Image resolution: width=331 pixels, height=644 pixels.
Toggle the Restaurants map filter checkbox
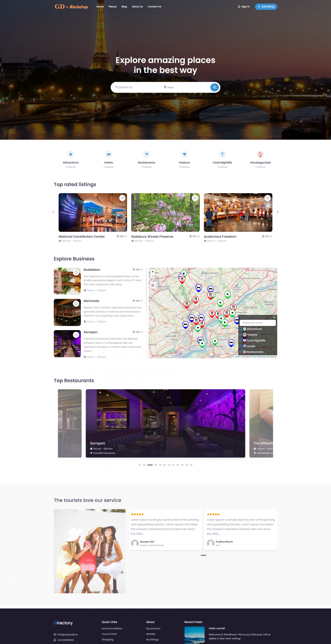(241, 352)
